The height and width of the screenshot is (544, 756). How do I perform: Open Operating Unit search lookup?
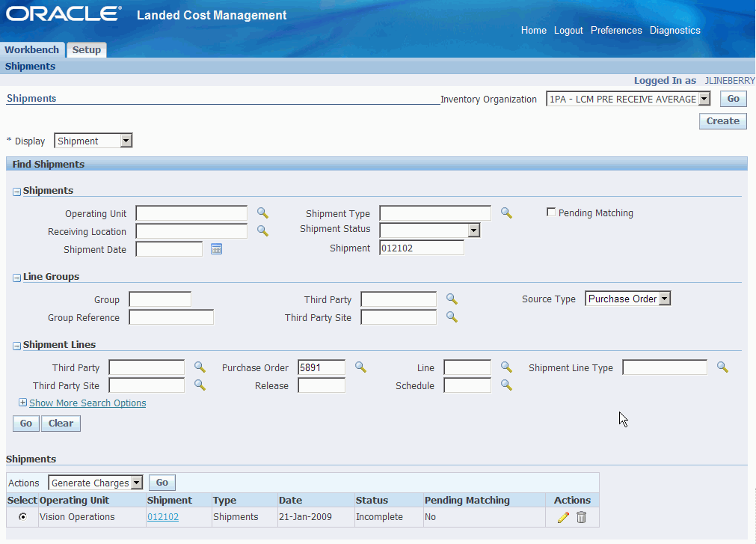coord(262,213)
